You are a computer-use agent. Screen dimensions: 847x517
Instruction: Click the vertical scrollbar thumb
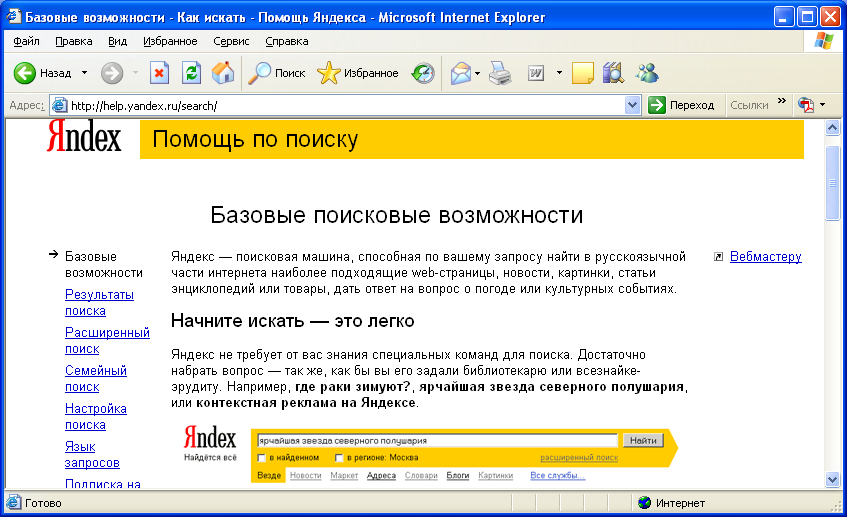[832, 183]
